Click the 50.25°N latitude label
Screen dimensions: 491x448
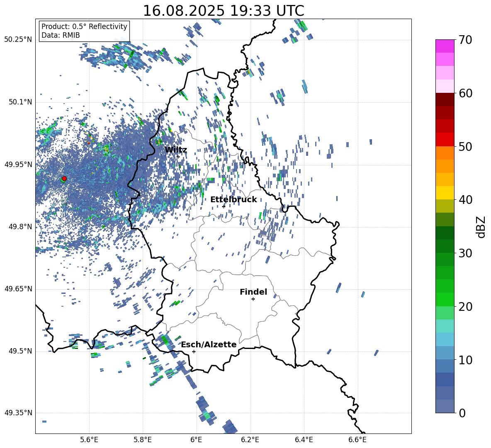click(18, 40)
